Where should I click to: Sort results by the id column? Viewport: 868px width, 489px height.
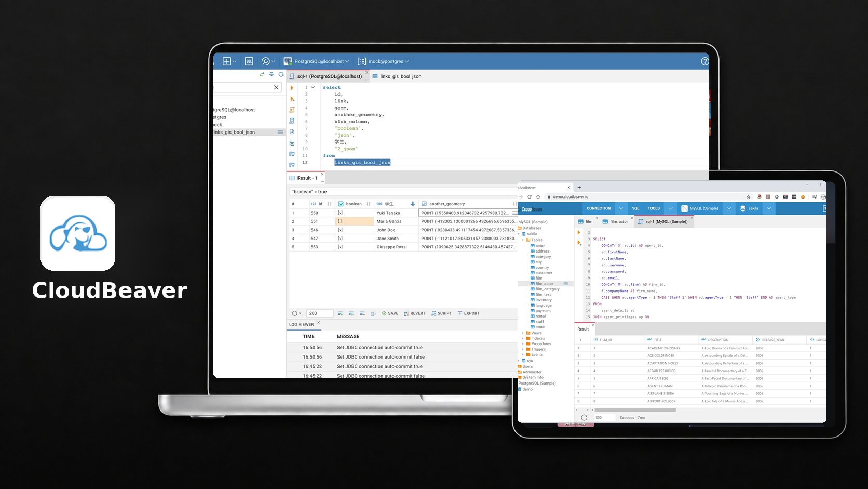point(329,204)
